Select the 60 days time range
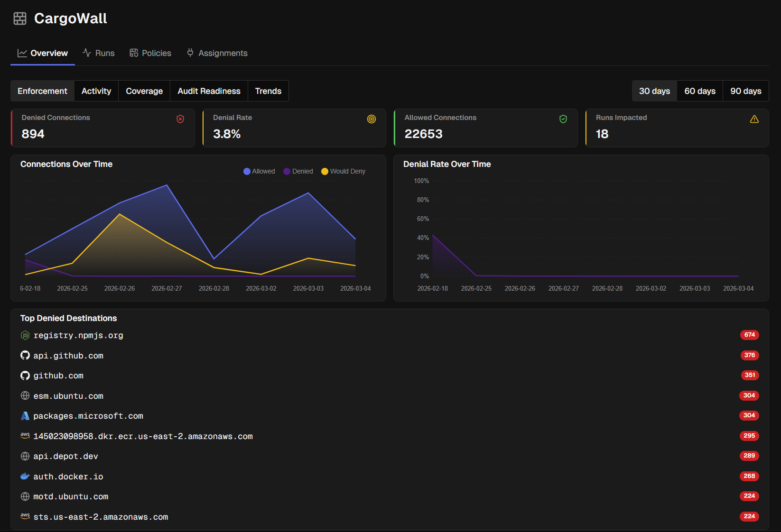Screen dimensions: 781x532 699,91
